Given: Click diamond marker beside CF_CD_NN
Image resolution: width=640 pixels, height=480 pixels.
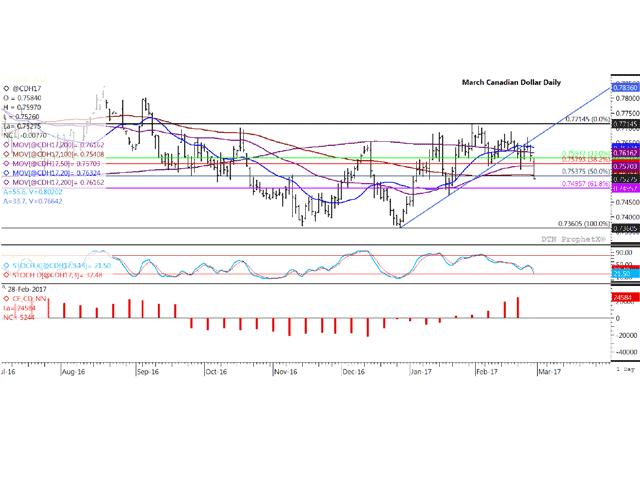Looking at the screenshot, I should click(x=6, y=299).
